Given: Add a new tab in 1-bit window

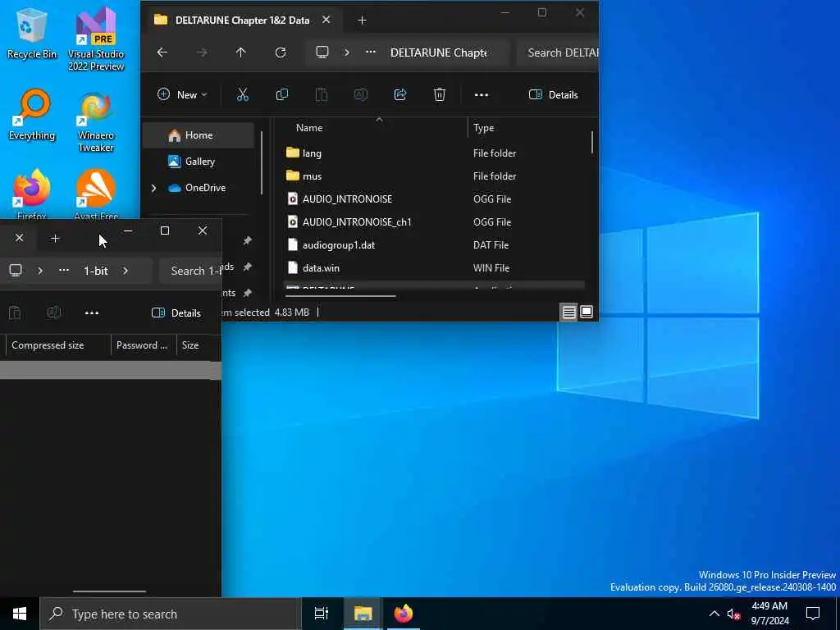Looking at the screenshot, I should pyautogui.click(x=55, y=239).
